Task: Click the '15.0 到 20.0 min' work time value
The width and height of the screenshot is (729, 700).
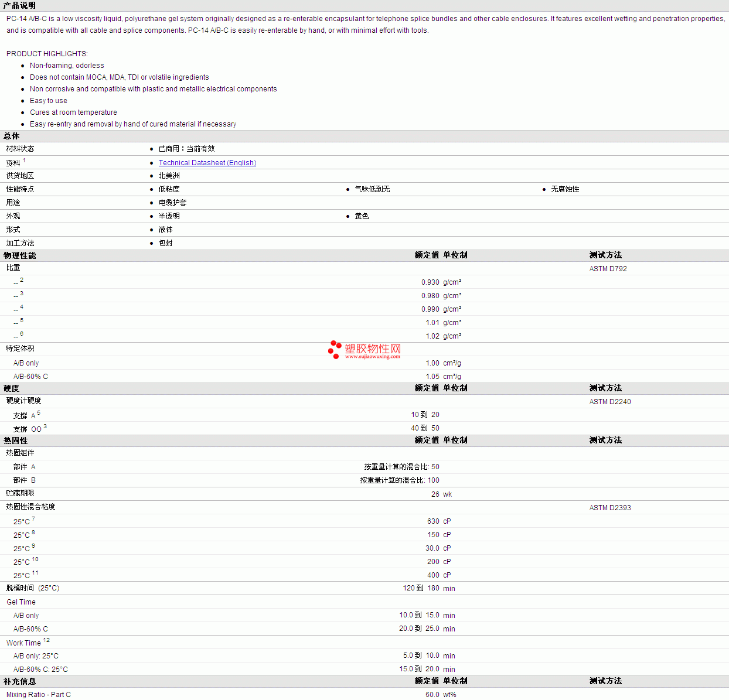Action: pyautogui.click(x=427, y=669)
